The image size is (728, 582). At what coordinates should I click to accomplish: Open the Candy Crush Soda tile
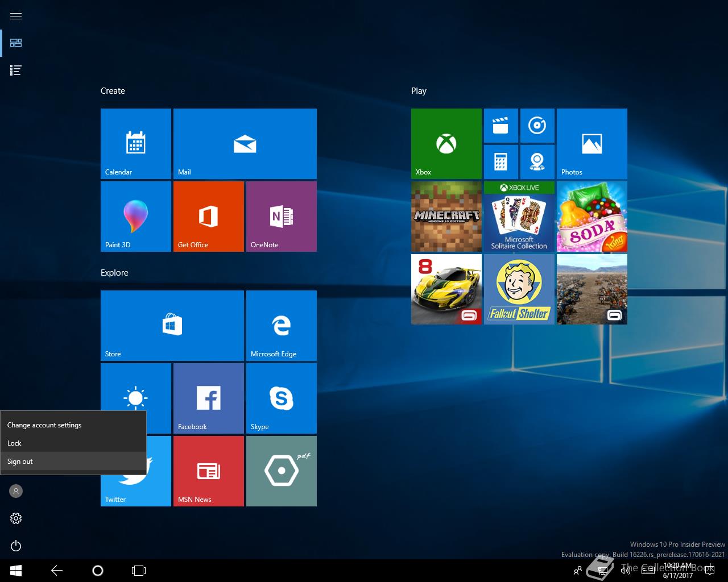(x=592, y=217)
